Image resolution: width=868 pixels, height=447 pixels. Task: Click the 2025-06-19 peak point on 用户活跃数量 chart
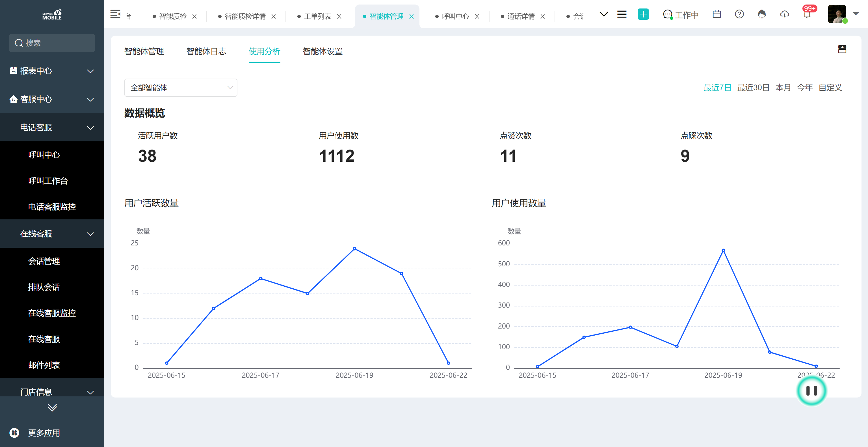coord(354,249)
